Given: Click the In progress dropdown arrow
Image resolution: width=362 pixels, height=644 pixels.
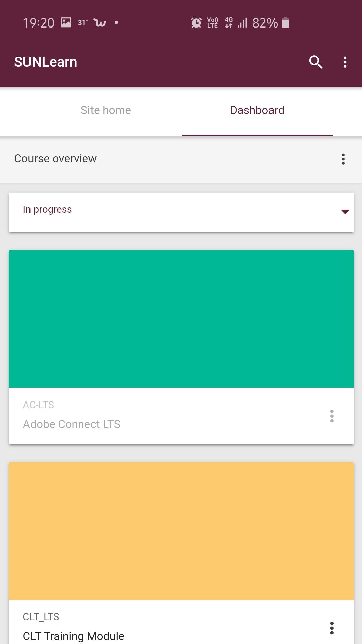Looking at the screenshot, I should click(345, 212).
